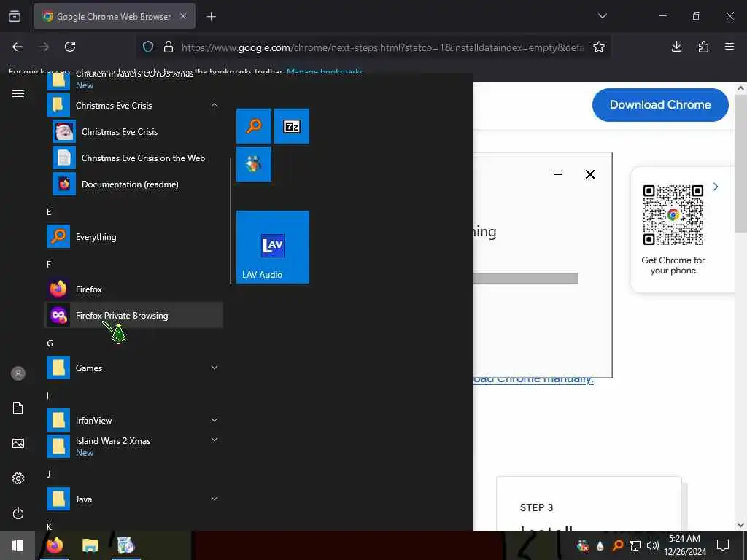Jump to letter F in app list
The height and width of the screenshot is (560, 747).
coord(49,264)
